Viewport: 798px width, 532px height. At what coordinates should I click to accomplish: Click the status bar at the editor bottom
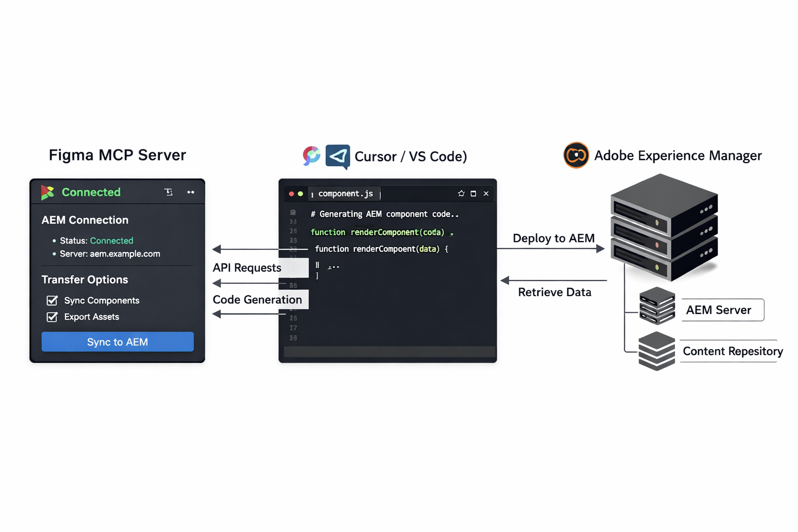pyautogui.click(x=389, y=352)
